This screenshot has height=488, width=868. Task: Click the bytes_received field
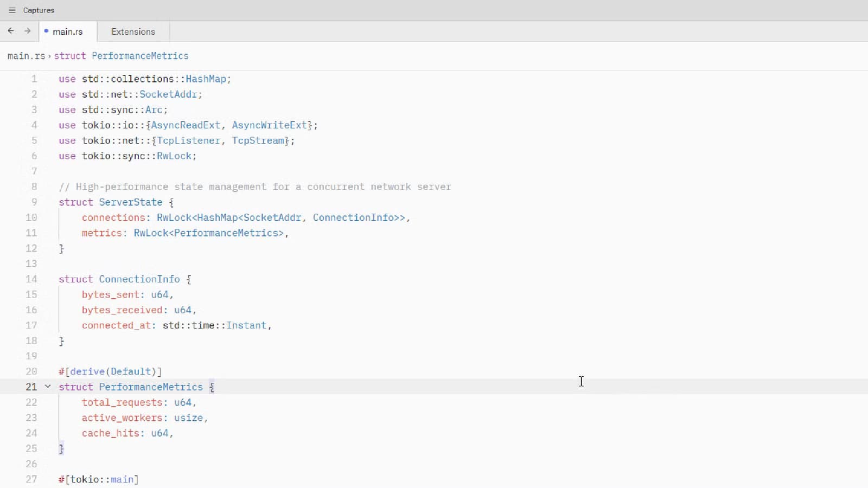tap(122, 310)
